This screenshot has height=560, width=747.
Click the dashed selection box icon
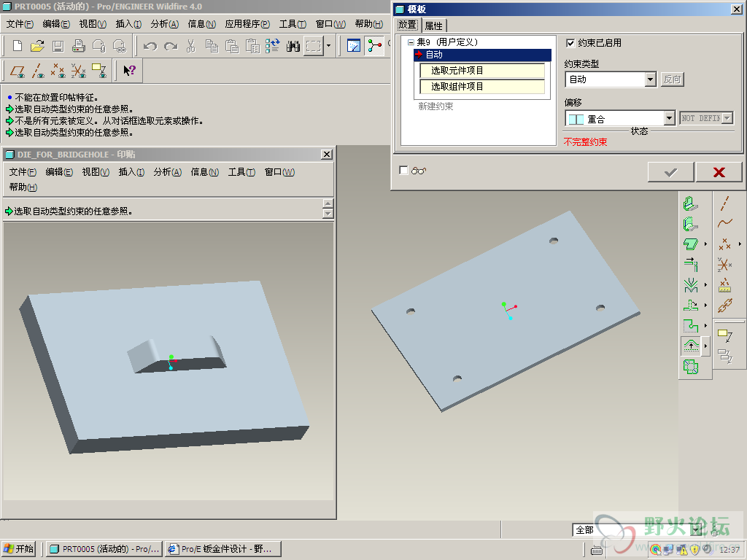(314, 46)
